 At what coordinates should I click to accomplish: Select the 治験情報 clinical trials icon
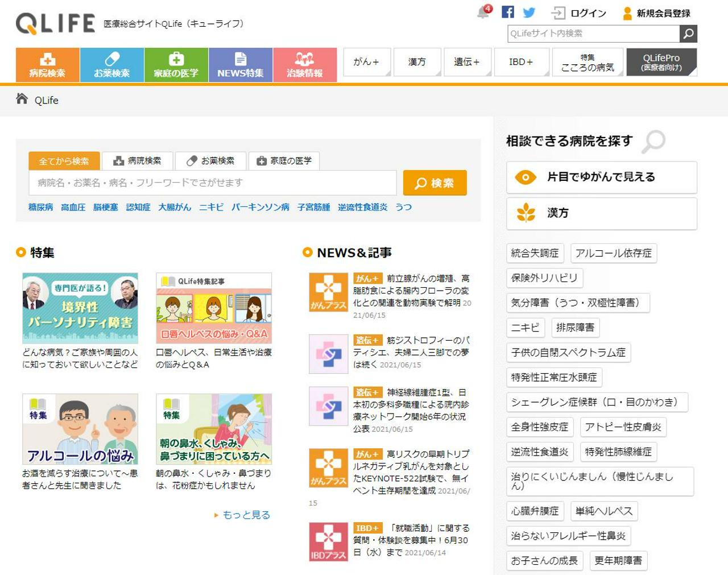[305, 57]
